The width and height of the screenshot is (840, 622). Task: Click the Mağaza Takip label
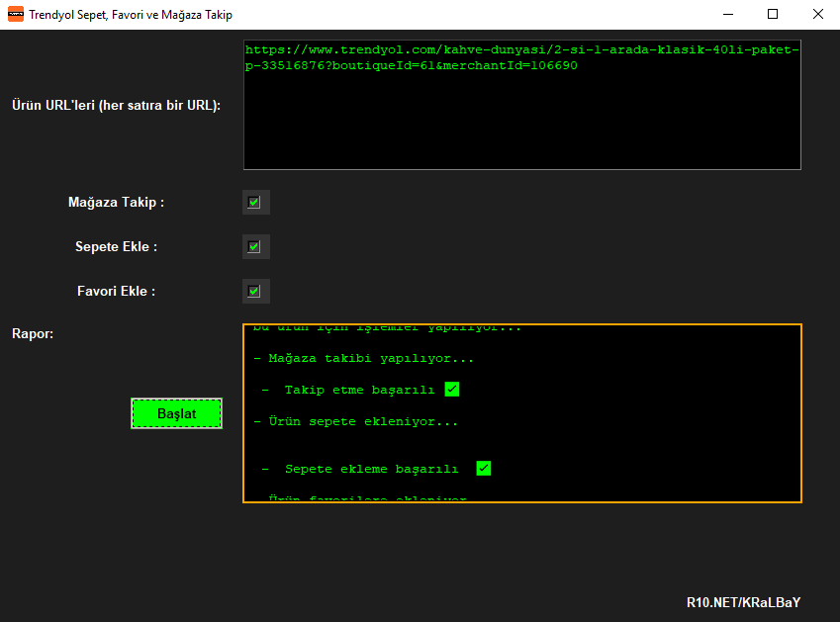116,203
